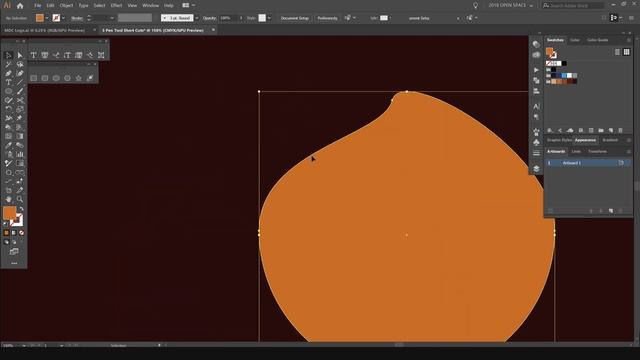This screenshot has width=640, height=360.
Task: Reset to default fill and stroke
Action: click(5, 224)
